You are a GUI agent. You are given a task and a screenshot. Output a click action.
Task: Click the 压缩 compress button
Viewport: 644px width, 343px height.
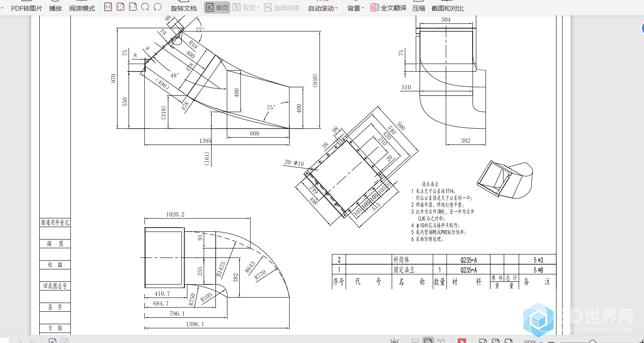[419, 8]
